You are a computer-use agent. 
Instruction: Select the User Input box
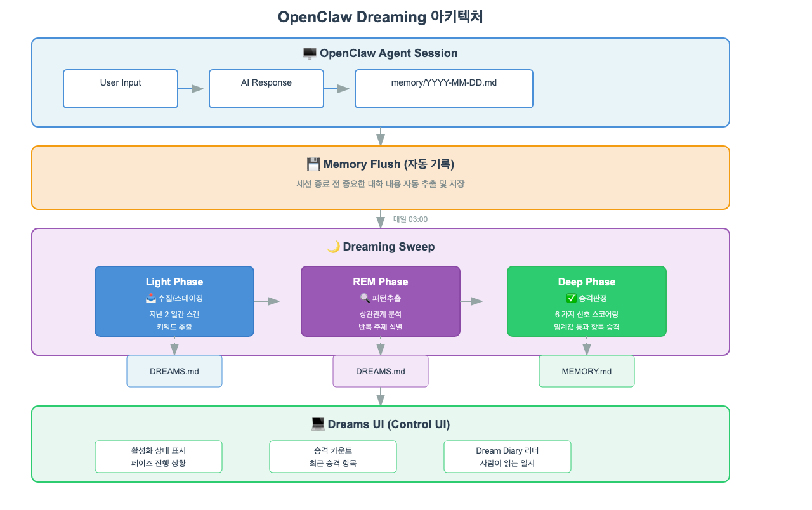121,89
